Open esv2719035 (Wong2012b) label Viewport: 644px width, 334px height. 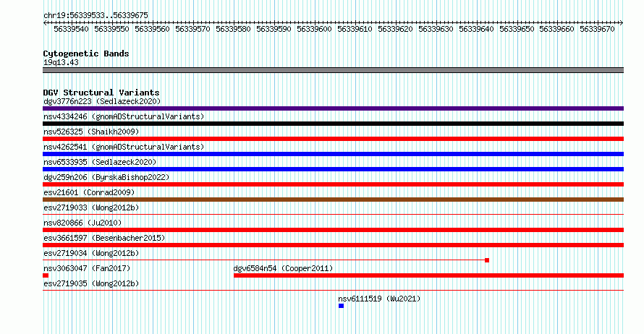click(91, 283)
